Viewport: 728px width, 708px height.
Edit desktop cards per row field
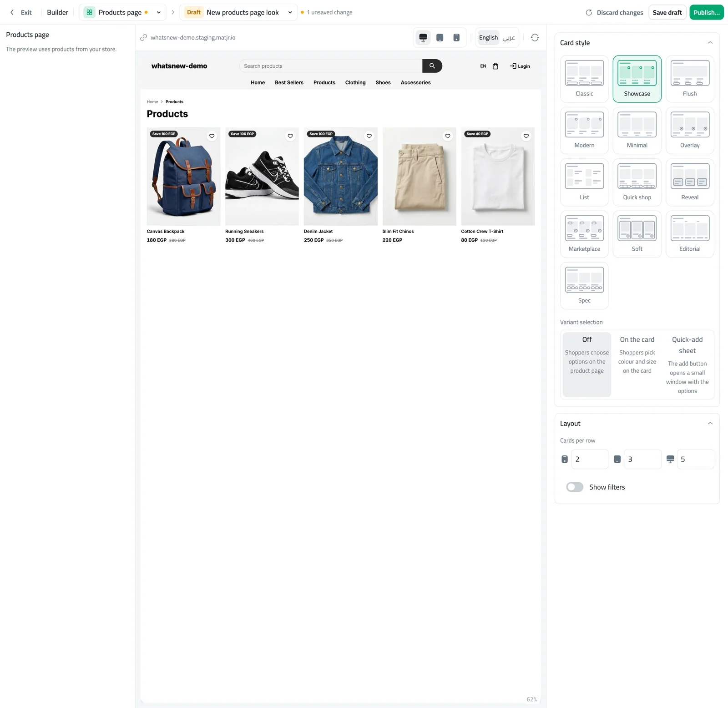tap(695, 459)
